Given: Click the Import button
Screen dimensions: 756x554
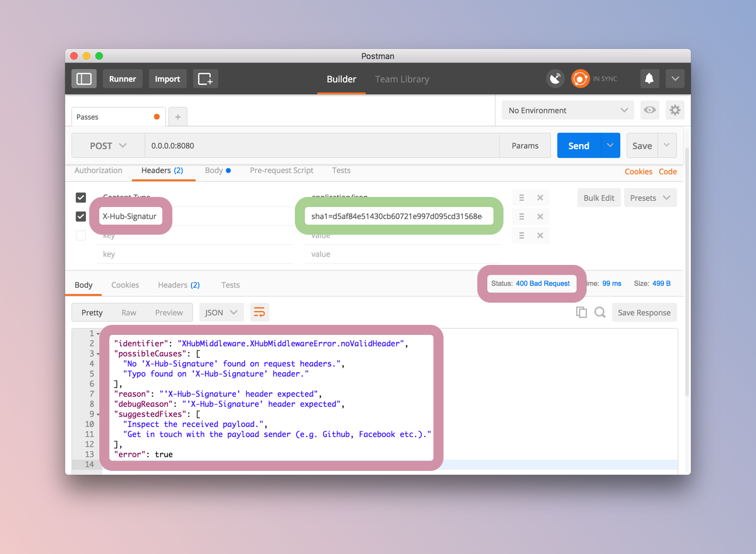Looking at the screenshot, I should coord(167,79).
